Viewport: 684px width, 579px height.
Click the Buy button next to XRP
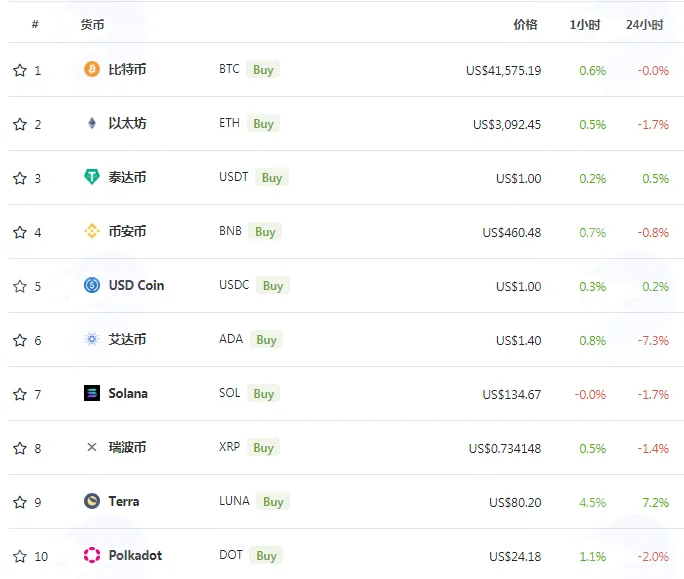[263, 447]
